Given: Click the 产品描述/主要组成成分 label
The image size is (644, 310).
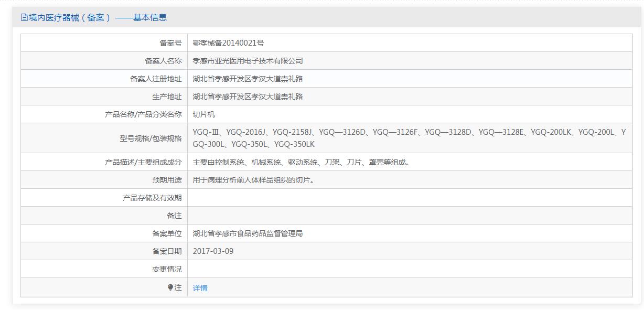Looking at the screenshot, I should tap(143, 162).
